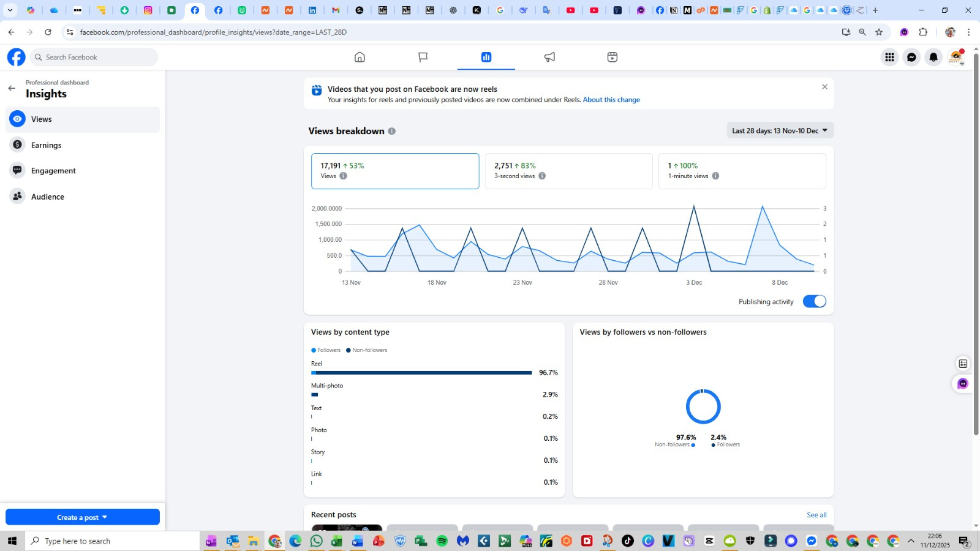Open Messenger chat icon
Image resolution: width=980 pixels, height=551 pixels.
(x=911, y=57)
